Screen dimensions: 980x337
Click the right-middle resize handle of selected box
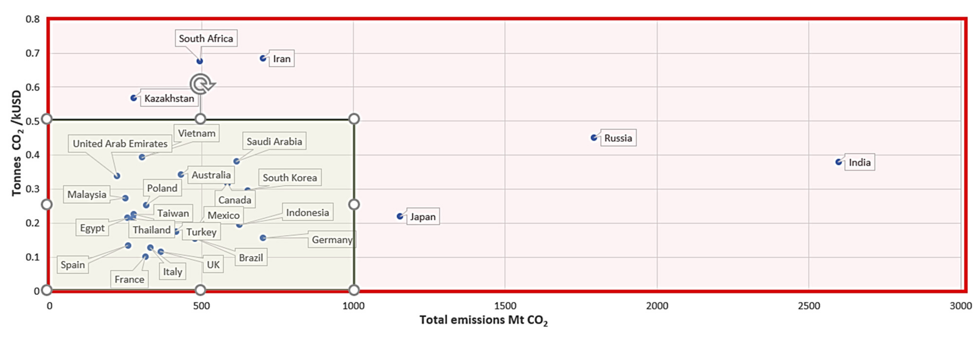pos(354,205)
